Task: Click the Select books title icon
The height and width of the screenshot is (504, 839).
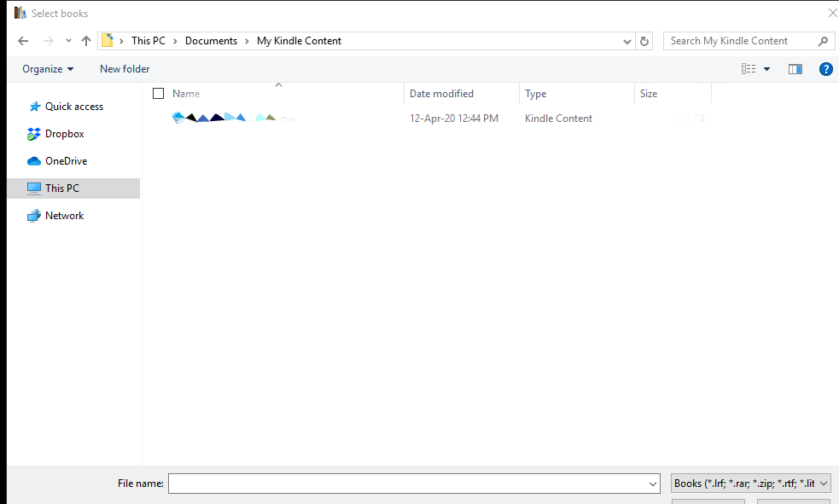Action: click(x=20, y=13)
